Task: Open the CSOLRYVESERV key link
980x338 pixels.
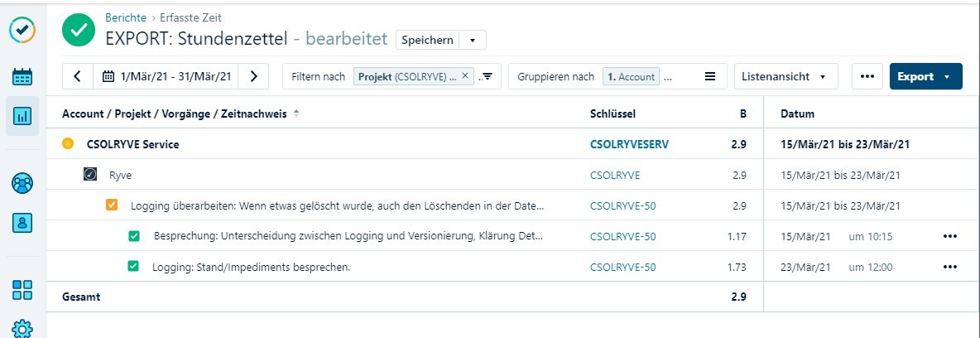Action: pyautogui.click(x=629, y=144)
